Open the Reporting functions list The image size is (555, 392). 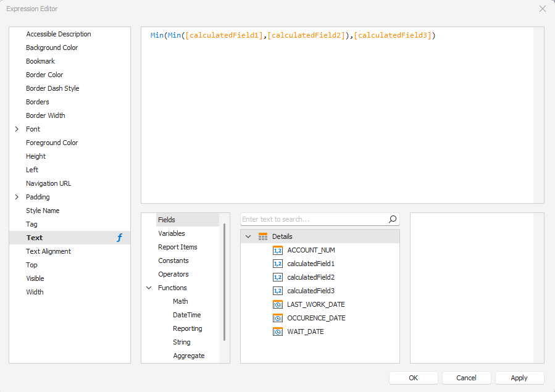[188, 328]
